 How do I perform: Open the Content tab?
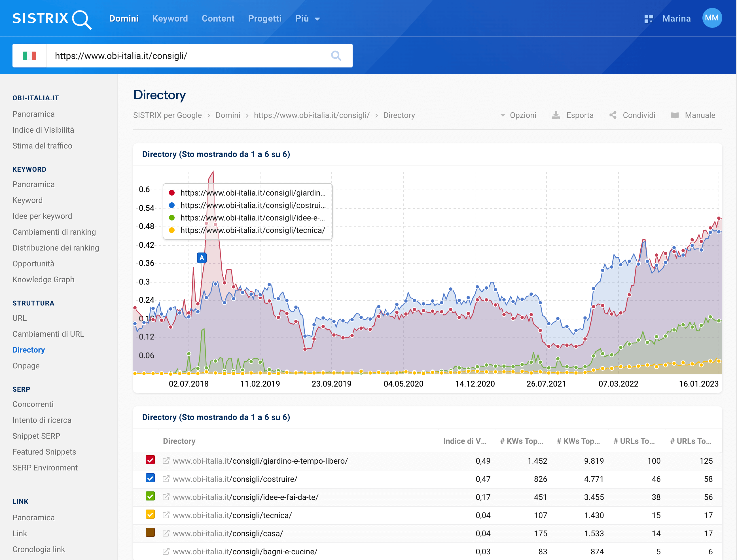218,19
